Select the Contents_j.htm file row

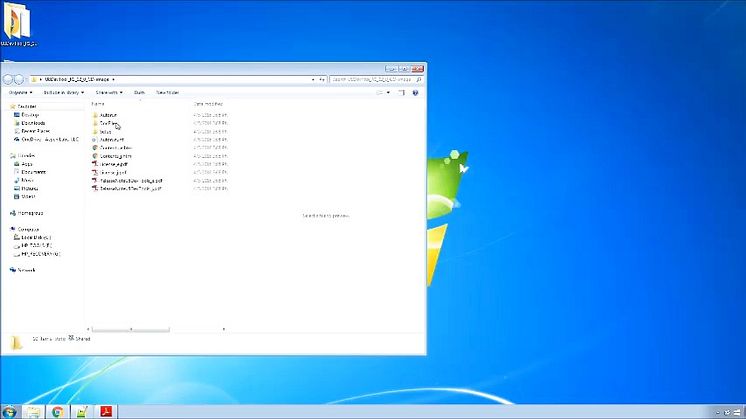116,156
